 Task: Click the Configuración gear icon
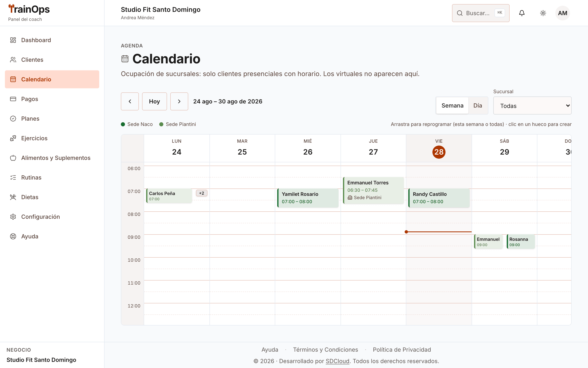coord(13,217)
